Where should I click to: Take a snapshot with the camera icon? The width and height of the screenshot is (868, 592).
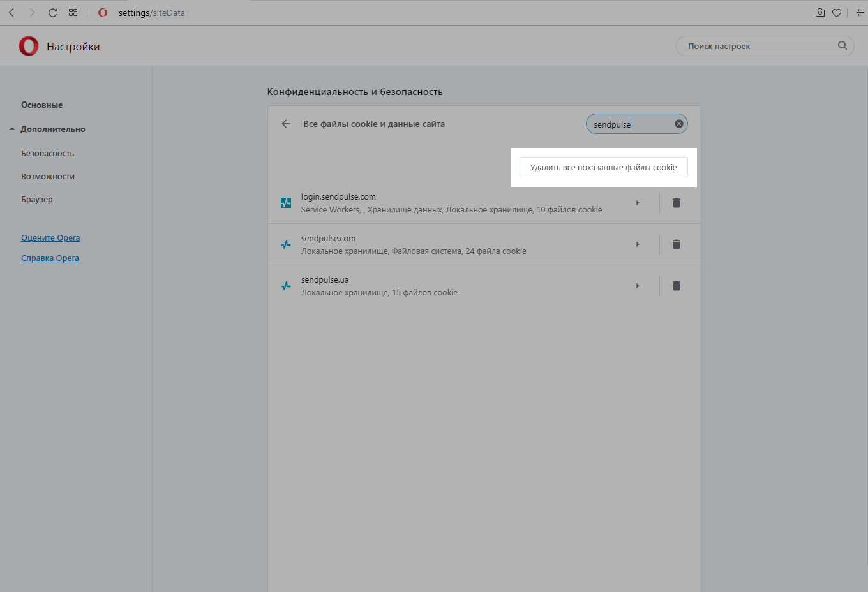(x=820, y=13)
